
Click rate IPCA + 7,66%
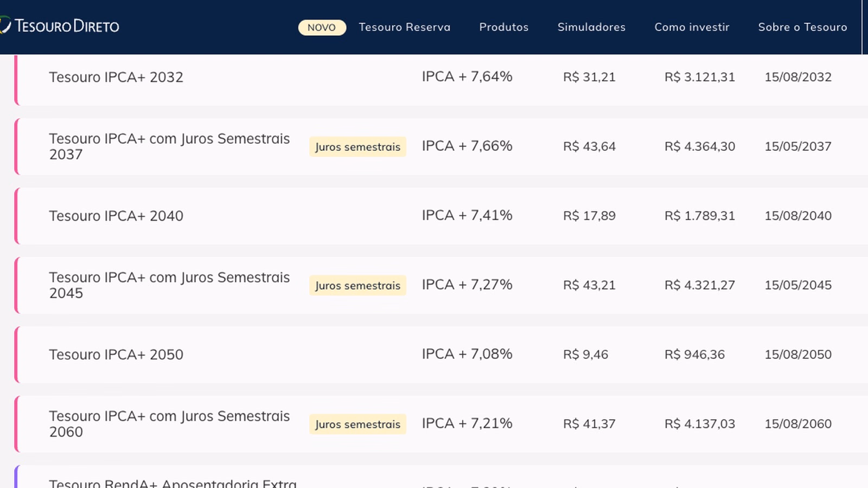(x=467, y=146)
